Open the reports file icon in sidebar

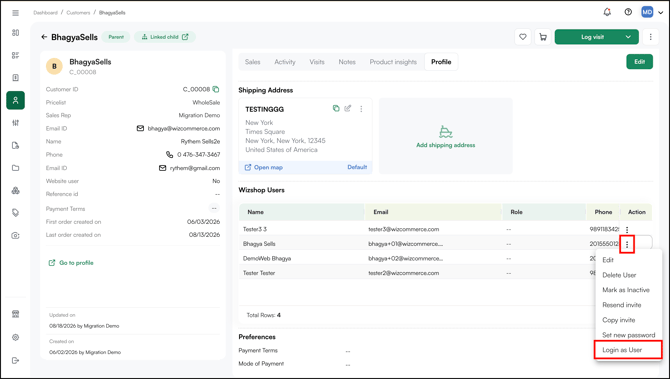coord(15,145)
